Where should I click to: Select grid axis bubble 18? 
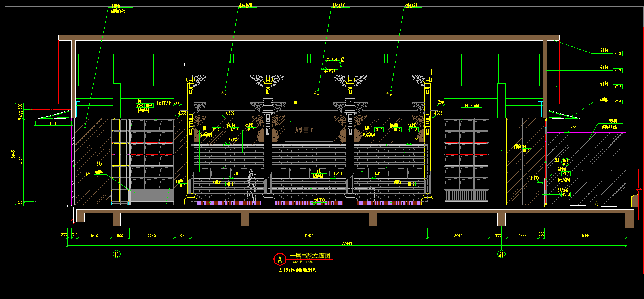[x=117, y=254]
